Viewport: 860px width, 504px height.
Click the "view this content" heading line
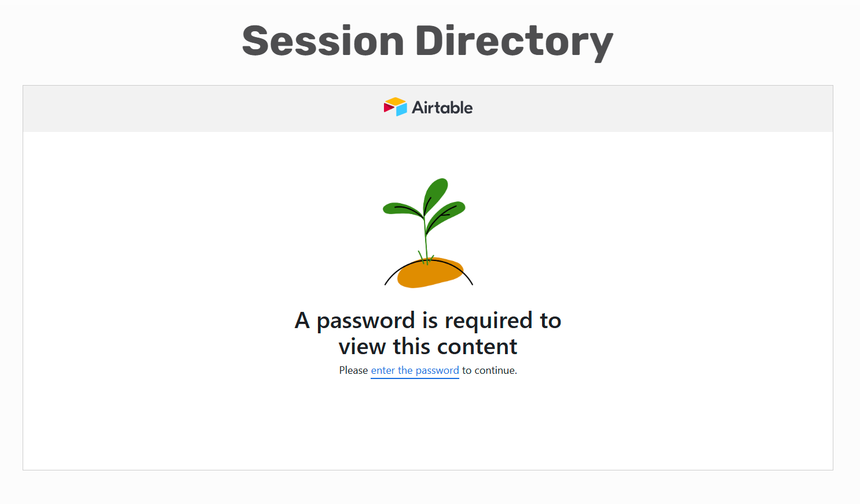coord(428,347)
